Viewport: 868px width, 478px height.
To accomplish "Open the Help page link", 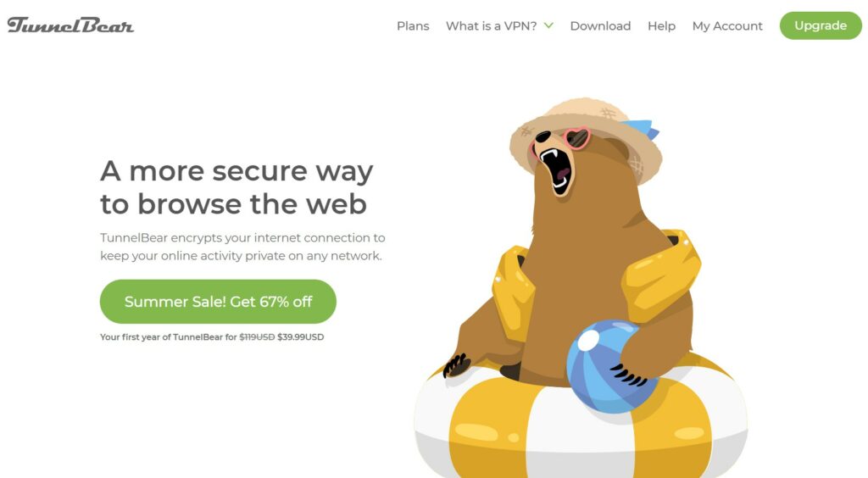I will (x=661, y=26).
